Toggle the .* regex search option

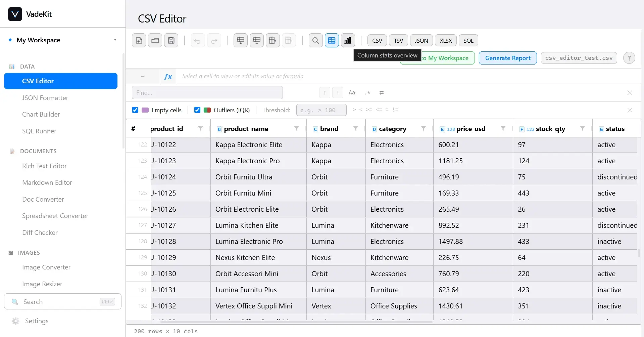click(x=367, y=92)
